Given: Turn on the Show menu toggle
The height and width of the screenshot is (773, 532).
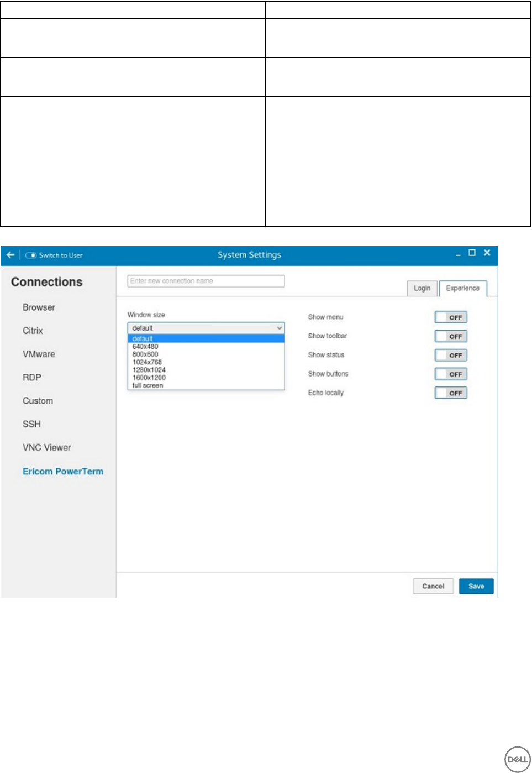Looking at the screenshot, I should coord(451,317).
